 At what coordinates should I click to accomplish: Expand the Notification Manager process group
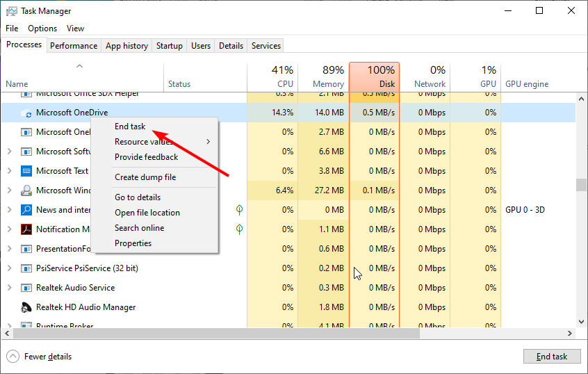click(x=10, y=229)
